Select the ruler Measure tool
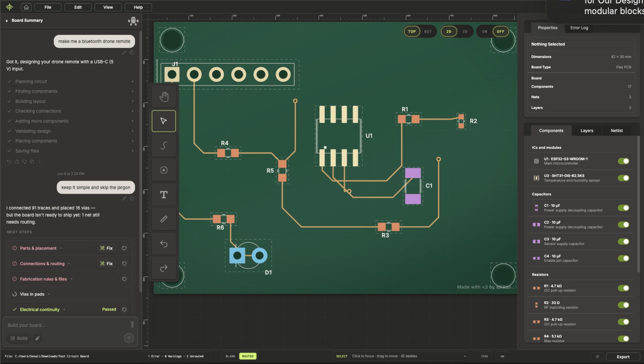 coord(164,219)
